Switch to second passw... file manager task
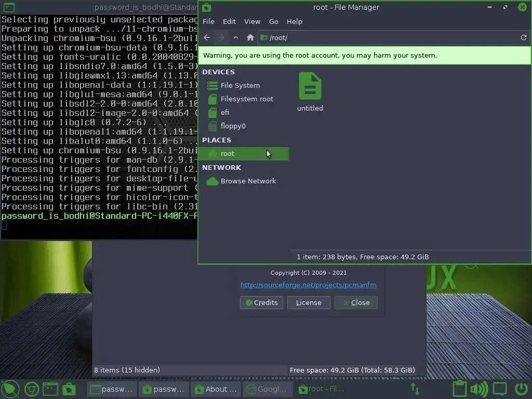Screen dimensions: 532x399 (x=164, y=389)
